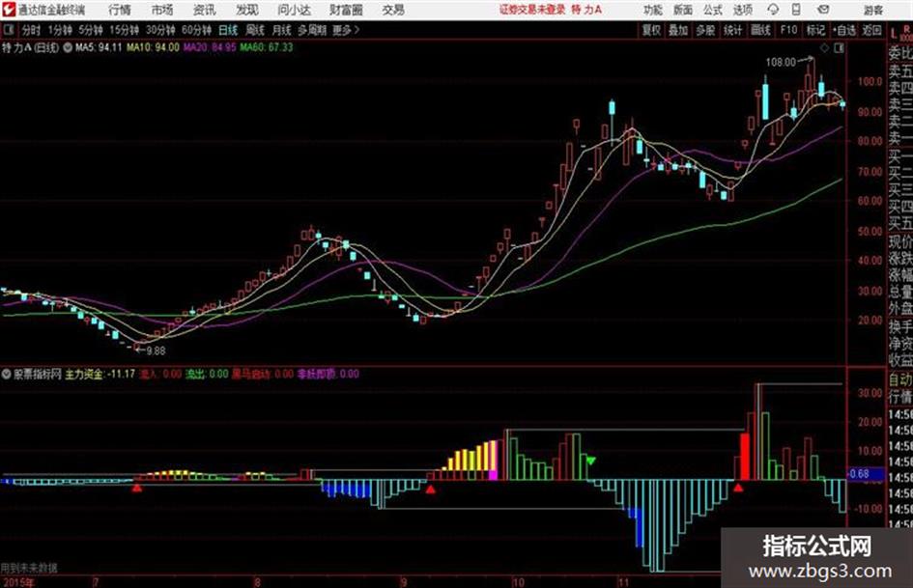913x588 pixels.
Task: Open the 公式 menu
Action: tap(713, 10)
